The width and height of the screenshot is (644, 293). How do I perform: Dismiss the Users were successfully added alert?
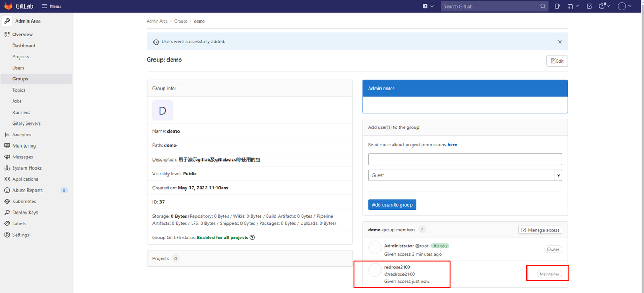tap(560, 42)
